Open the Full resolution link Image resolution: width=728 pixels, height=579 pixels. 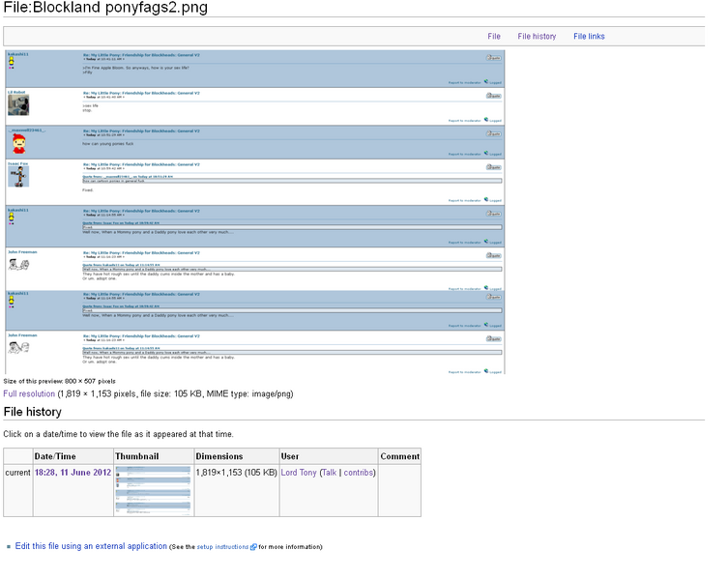click(x=29, y=394)
